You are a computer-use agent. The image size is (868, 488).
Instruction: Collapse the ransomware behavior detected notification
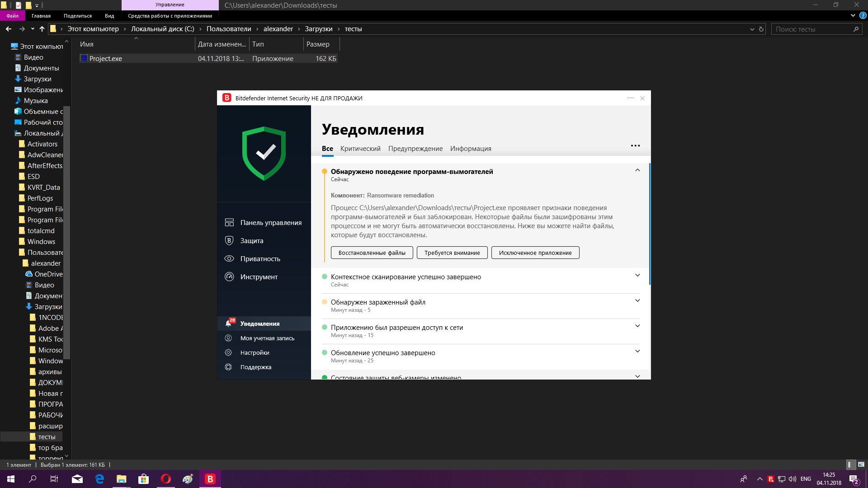point(637,170)
